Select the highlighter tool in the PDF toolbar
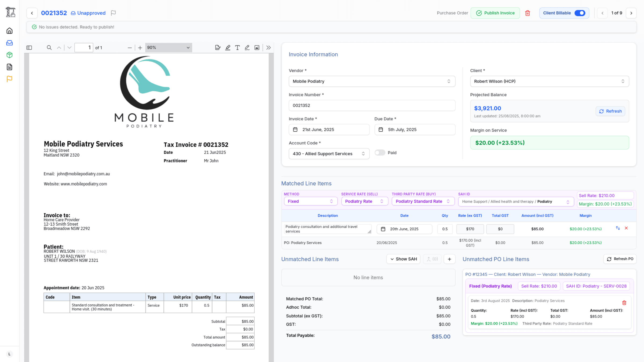 point(228,47)
